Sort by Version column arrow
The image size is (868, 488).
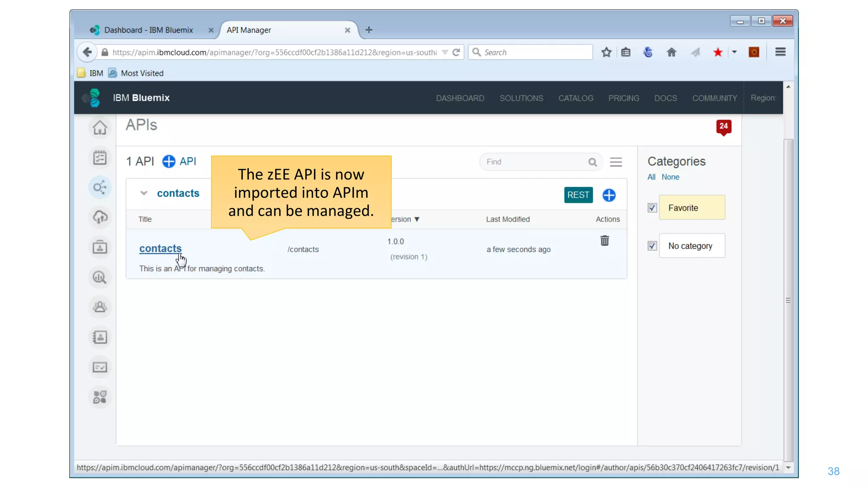(x=417, y=219)
